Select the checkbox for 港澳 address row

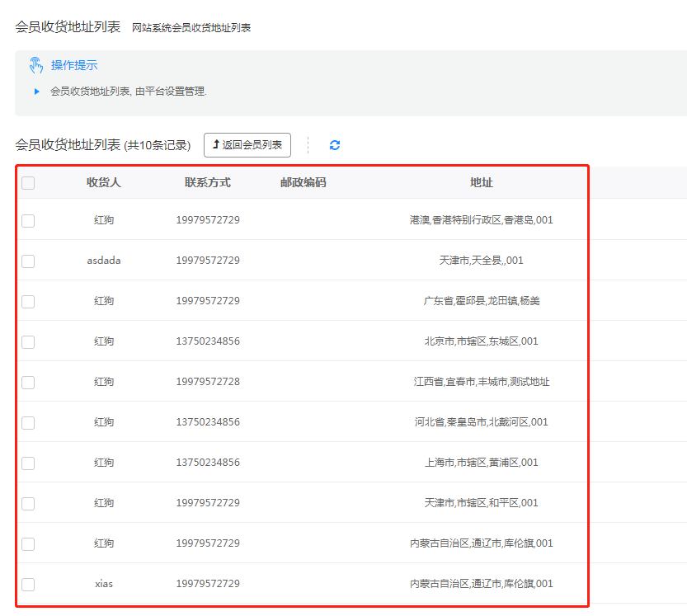pos(28,220)
